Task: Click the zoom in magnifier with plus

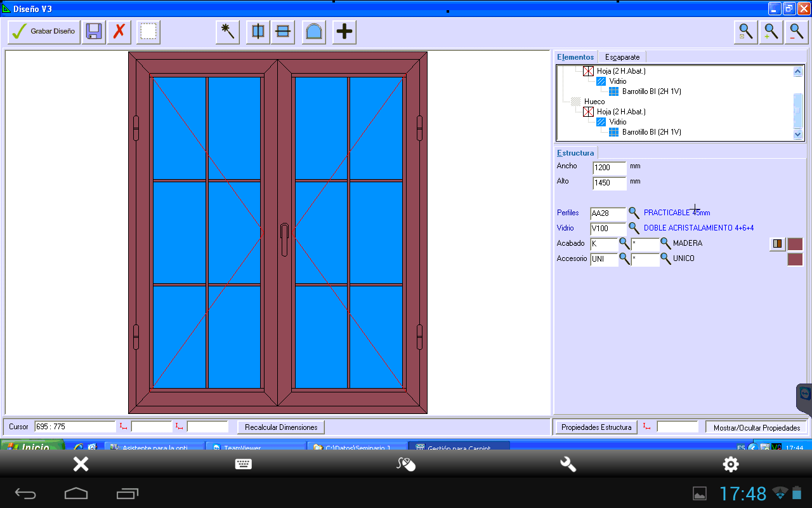Action: (x=771, y=32)
